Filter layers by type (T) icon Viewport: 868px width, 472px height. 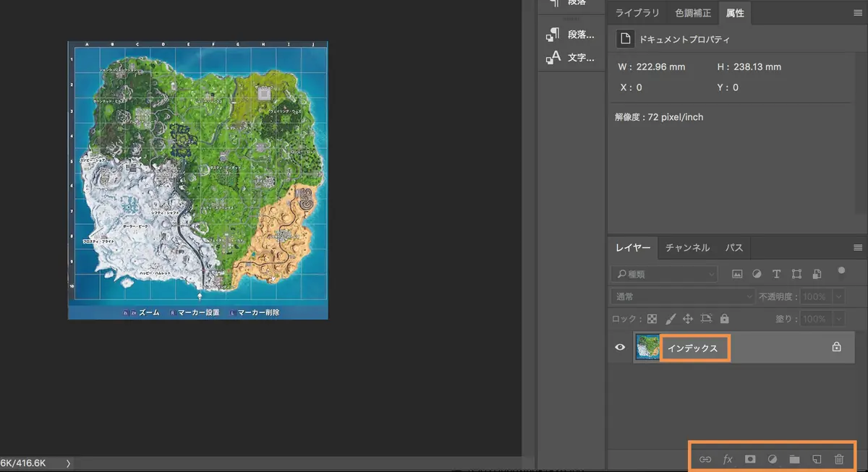tap(776, 274)
